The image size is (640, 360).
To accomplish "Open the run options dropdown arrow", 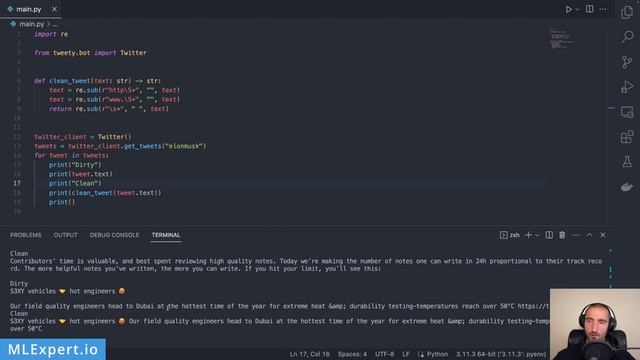I will click(577, 9).
